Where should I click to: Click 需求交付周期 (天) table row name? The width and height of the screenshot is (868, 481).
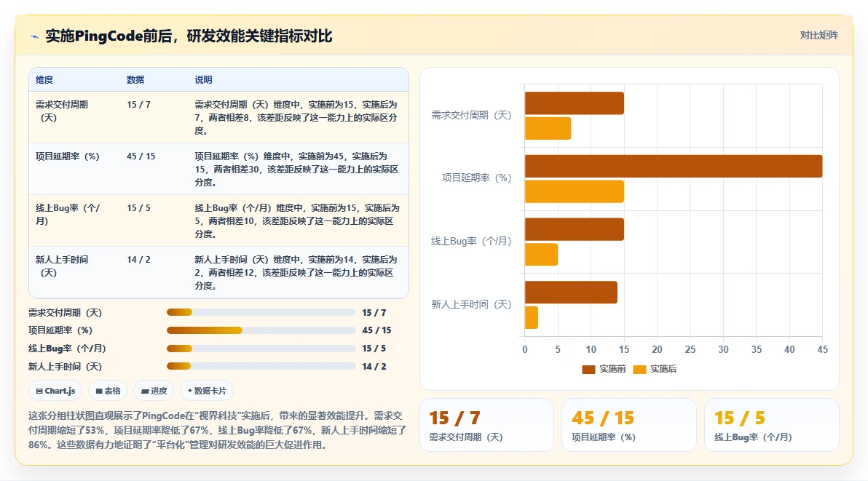click(x=62, y=111)
